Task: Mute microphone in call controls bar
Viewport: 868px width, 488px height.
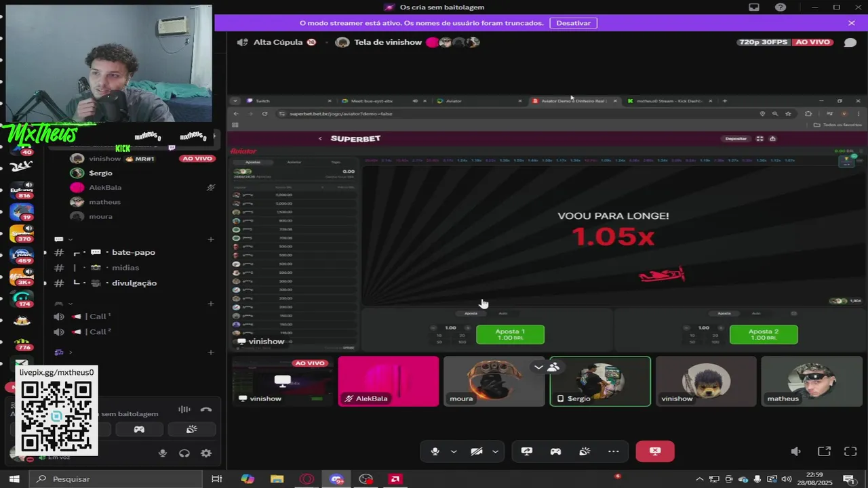Action: click(x=435, y=451)
